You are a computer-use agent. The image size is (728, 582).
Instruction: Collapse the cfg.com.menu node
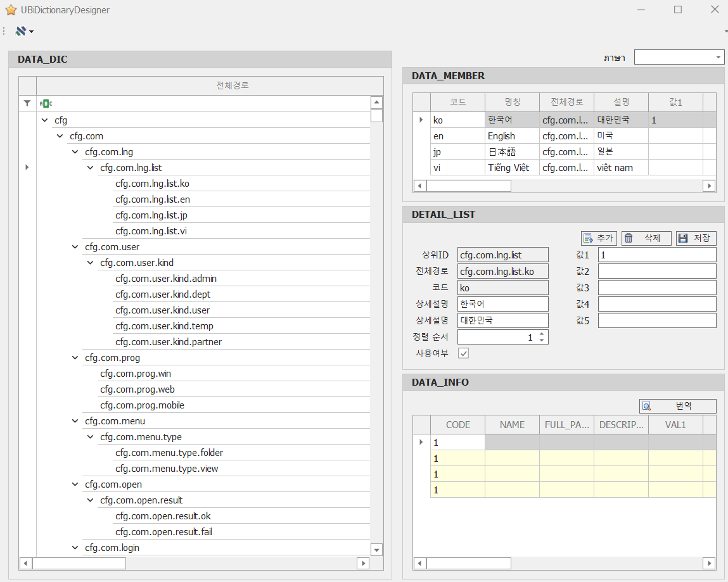click(x=75, y=421)
